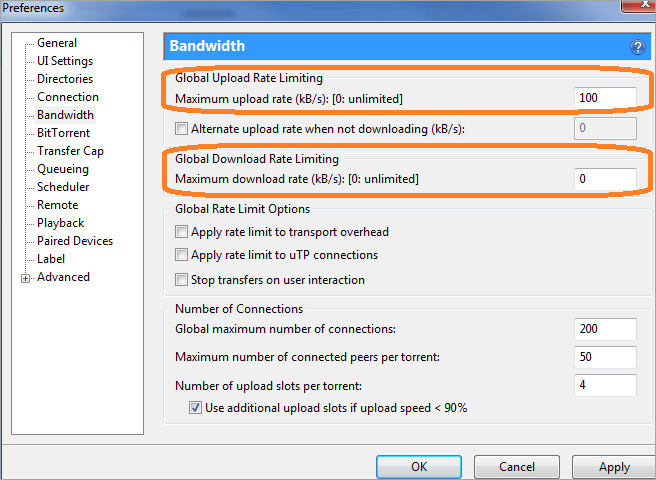Close the Preferences window
Screen dimensions: 656x480
point(629,8)
